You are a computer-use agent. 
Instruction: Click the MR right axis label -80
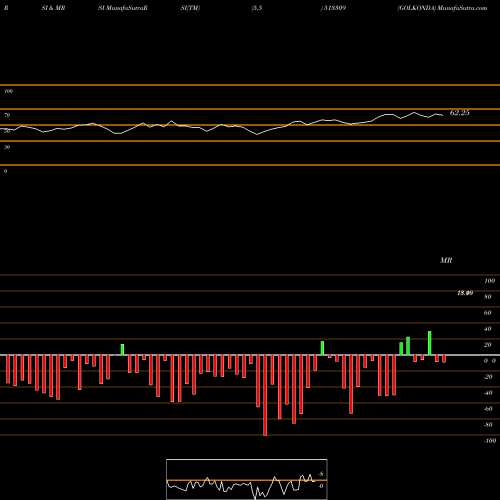tap(488, 425)
